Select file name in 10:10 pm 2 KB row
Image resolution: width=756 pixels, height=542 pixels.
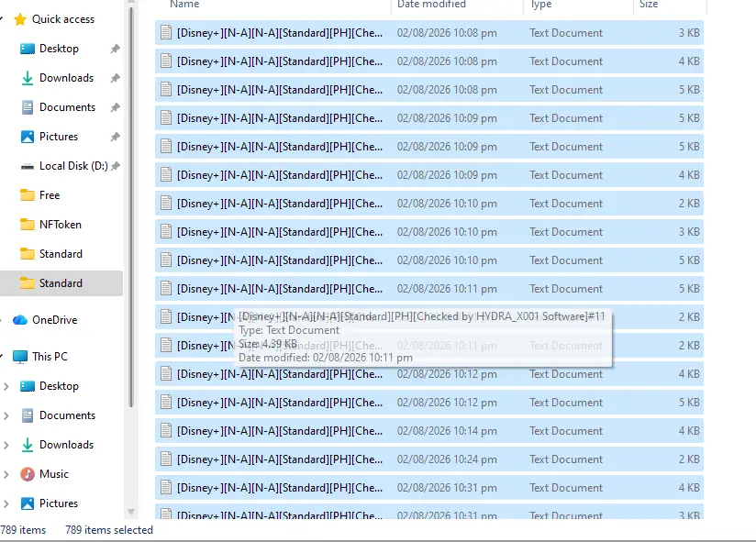[280, 204]
